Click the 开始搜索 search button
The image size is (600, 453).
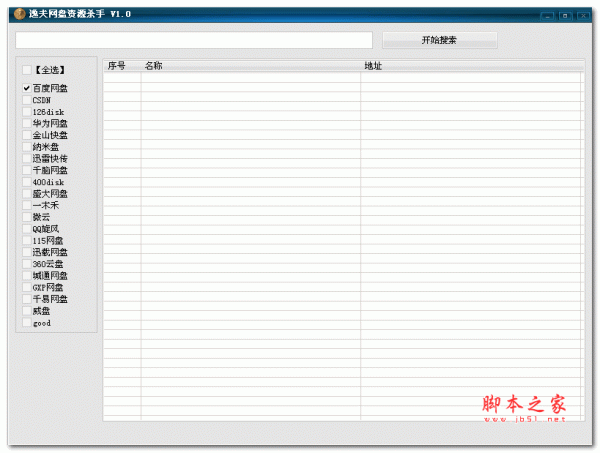(x=440, y=40)
